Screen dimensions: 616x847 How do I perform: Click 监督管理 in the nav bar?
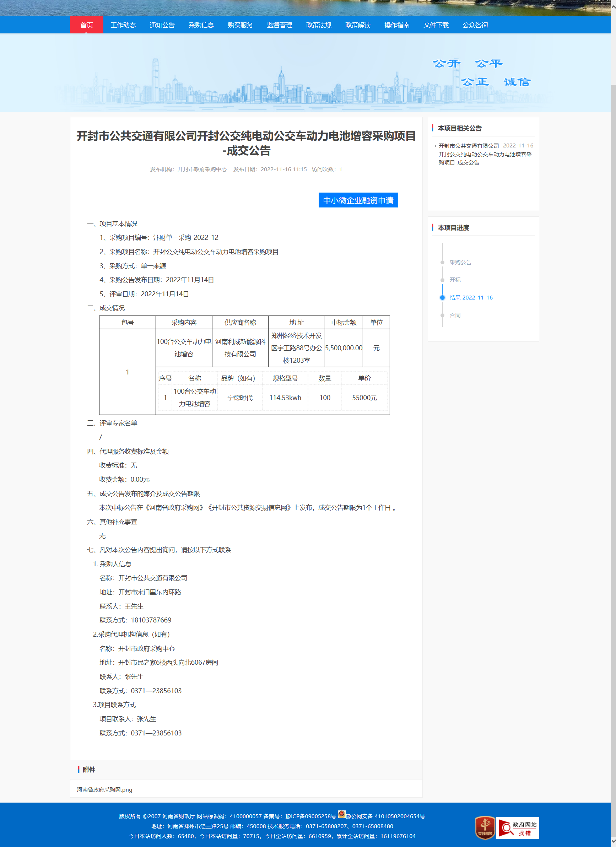(x=280, y=25)
